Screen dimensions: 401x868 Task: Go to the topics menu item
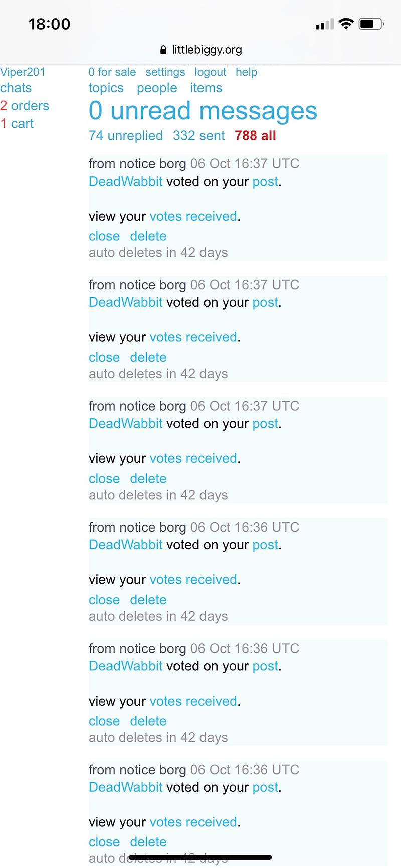tap(106, 88)
